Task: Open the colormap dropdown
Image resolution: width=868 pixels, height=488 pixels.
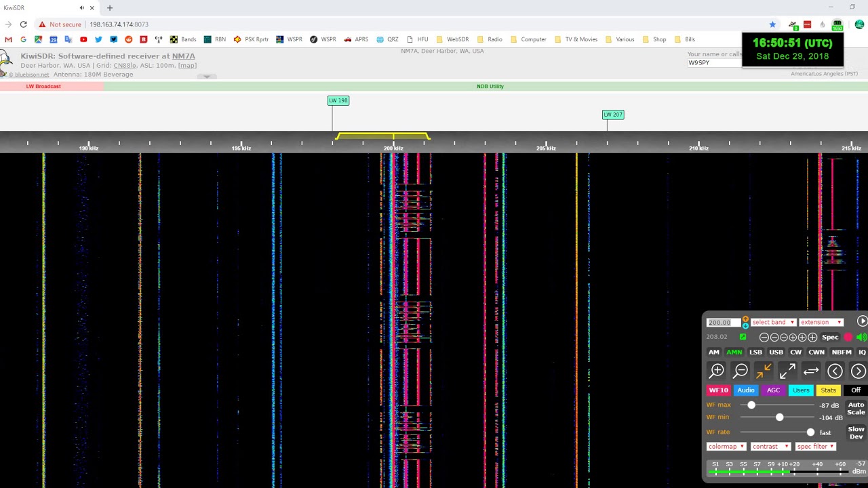Action: [x=726, y=446]
